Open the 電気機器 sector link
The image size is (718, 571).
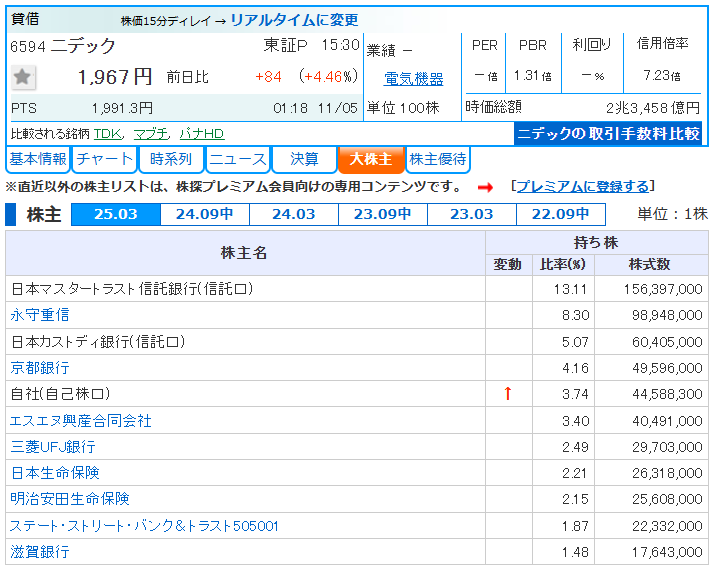pos(413,79)
